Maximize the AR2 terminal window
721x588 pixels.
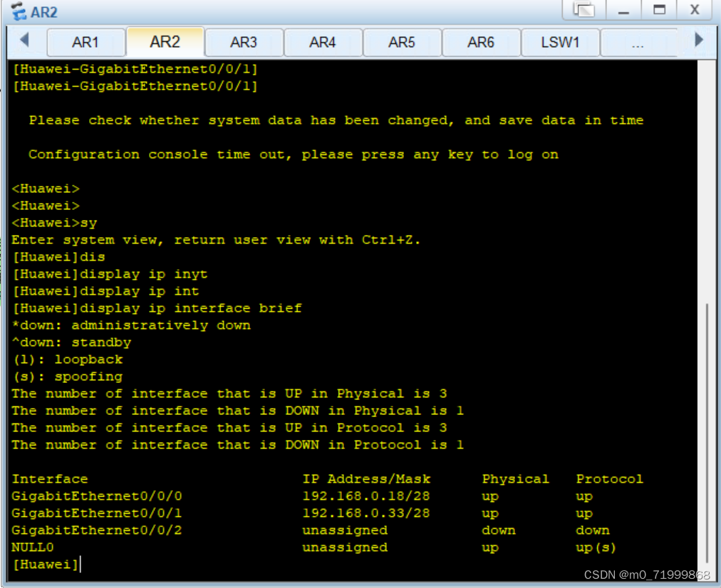[660, 10]
